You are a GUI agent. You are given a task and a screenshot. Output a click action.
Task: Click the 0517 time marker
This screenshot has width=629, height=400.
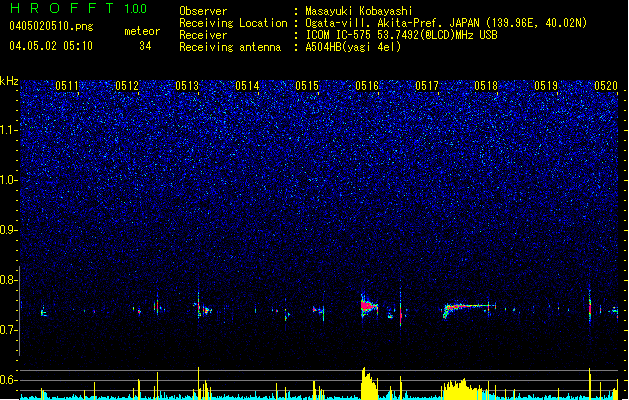427,86
